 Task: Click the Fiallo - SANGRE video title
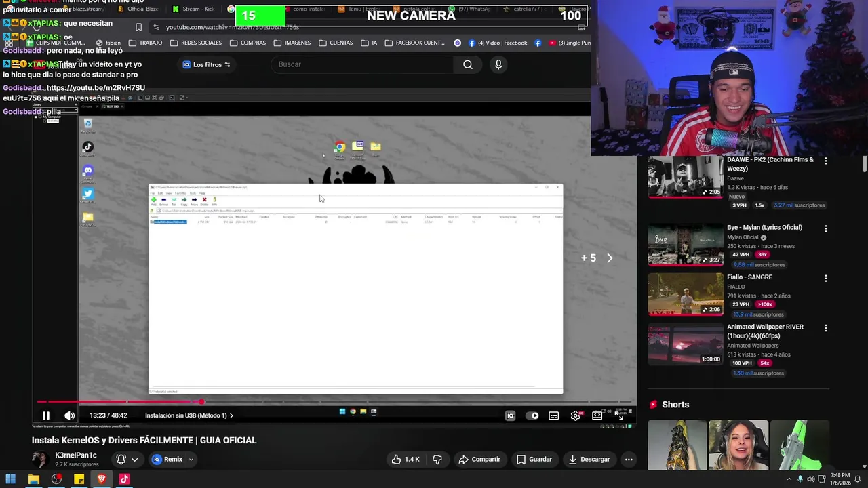[x=749, y=277]
